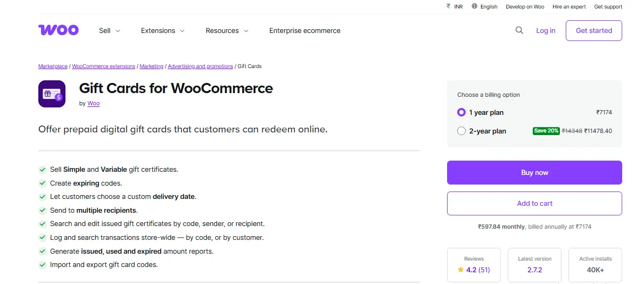
Task: Go to WooCommerce extensions breadcrumb
Action: click(104, 66)
